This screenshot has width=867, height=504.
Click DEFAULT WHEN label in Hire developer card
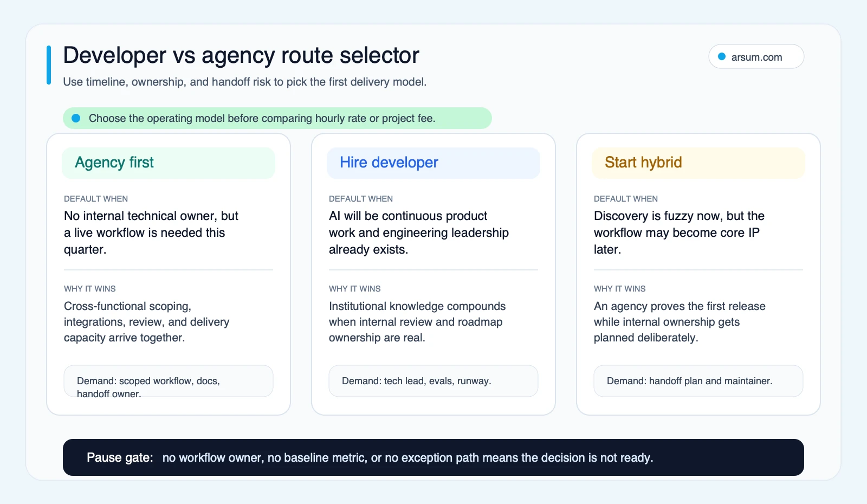point(361,199)
